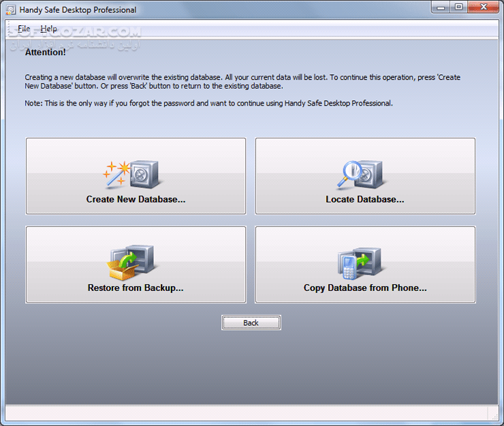Select the 'Create New Database...' label
The width and height of the screenshot is (504, 426).
[136, 200]
